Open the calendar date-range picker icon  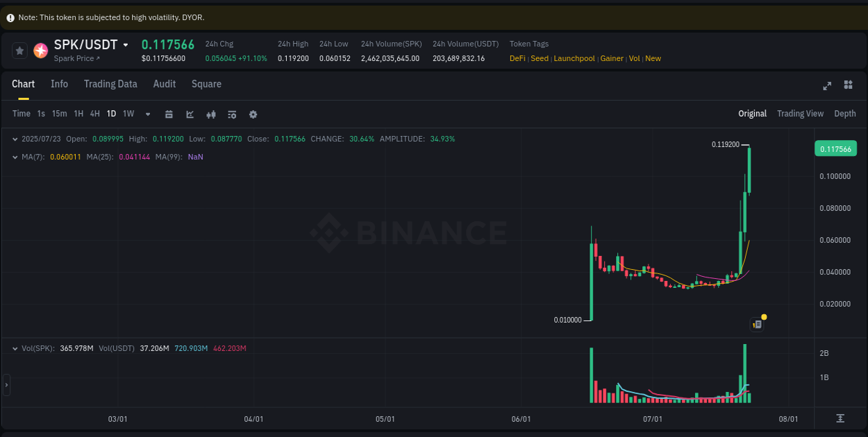tap(169, 113)
